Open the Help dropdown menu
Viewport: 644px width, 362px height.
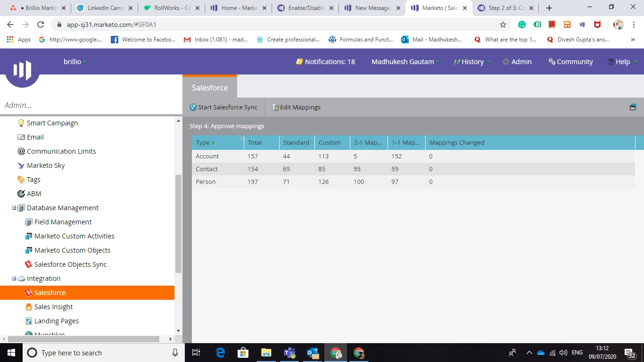coord(622,62)
